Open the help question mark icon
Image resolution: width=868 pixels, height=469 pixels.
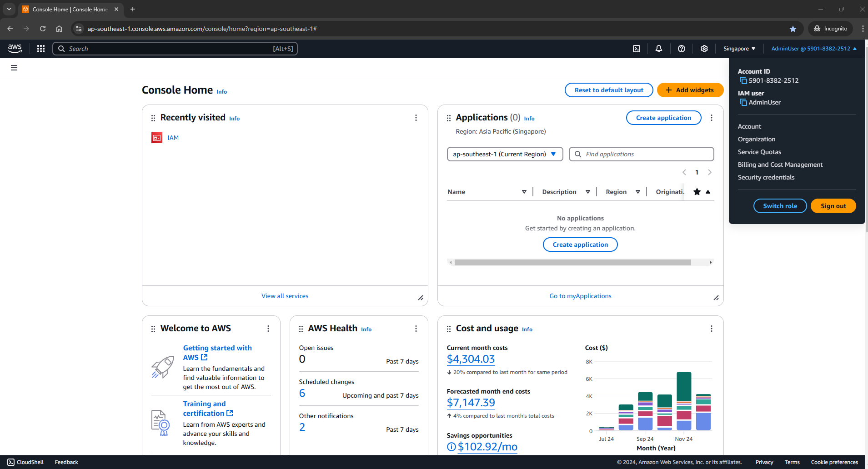682,49
